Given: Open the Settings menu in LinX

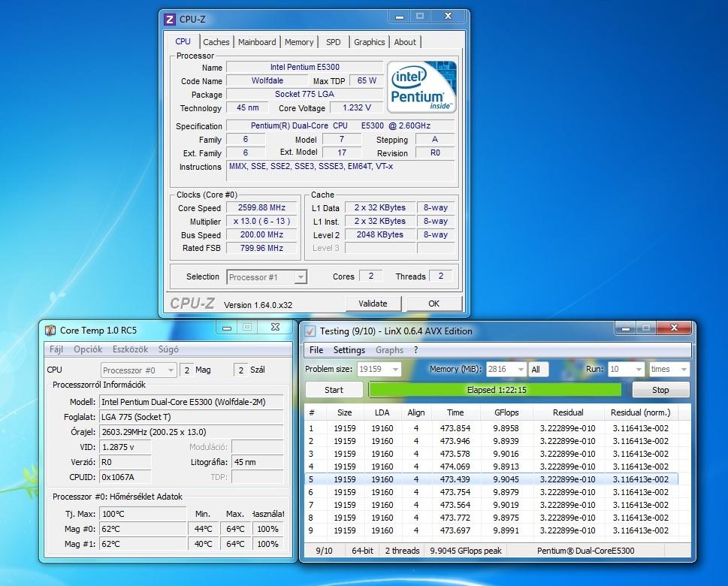Looking at the screenshot, I should tap(349, 350).
